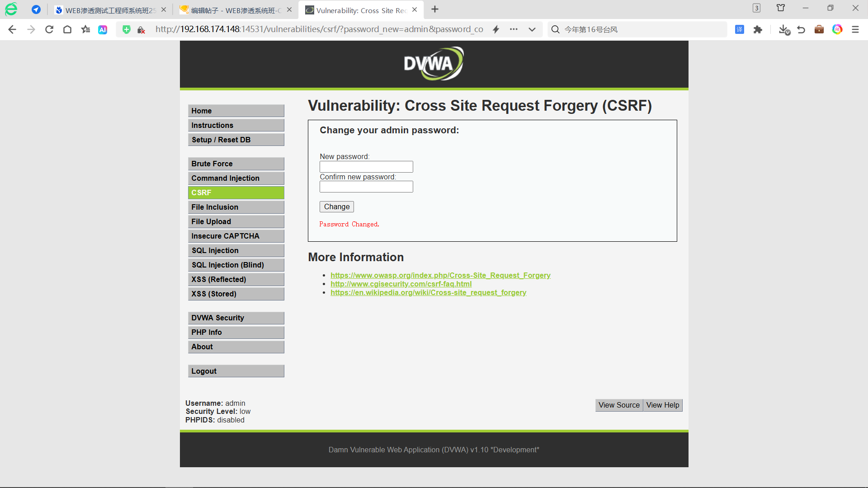Reload the current page

(x=49, y=29)
